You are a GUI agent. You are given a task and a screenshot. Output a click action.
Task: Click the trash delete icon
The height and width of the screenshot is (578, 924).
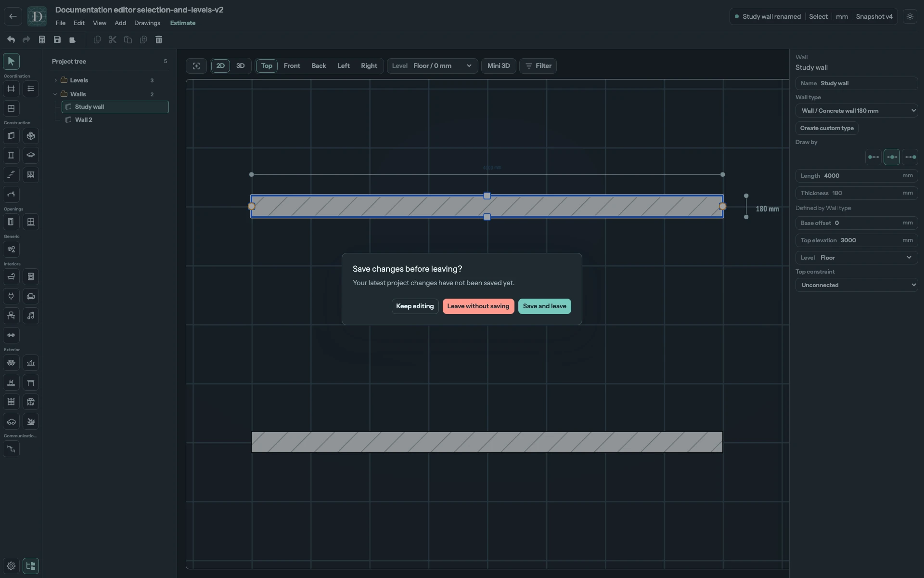point(159,39)
